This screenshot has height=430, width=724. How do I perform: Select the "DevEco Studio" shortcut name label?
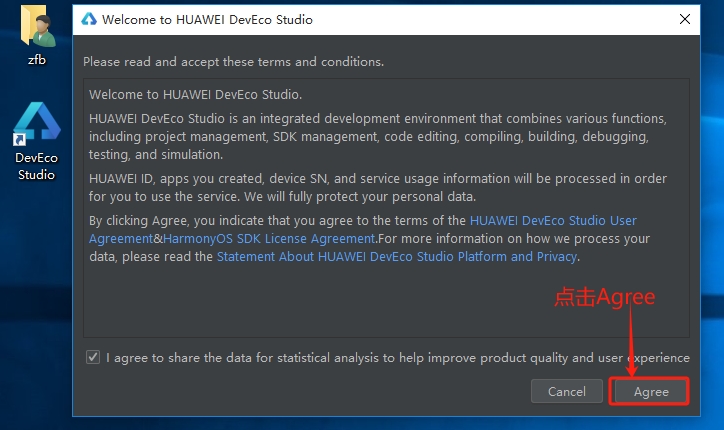(36, 166)
